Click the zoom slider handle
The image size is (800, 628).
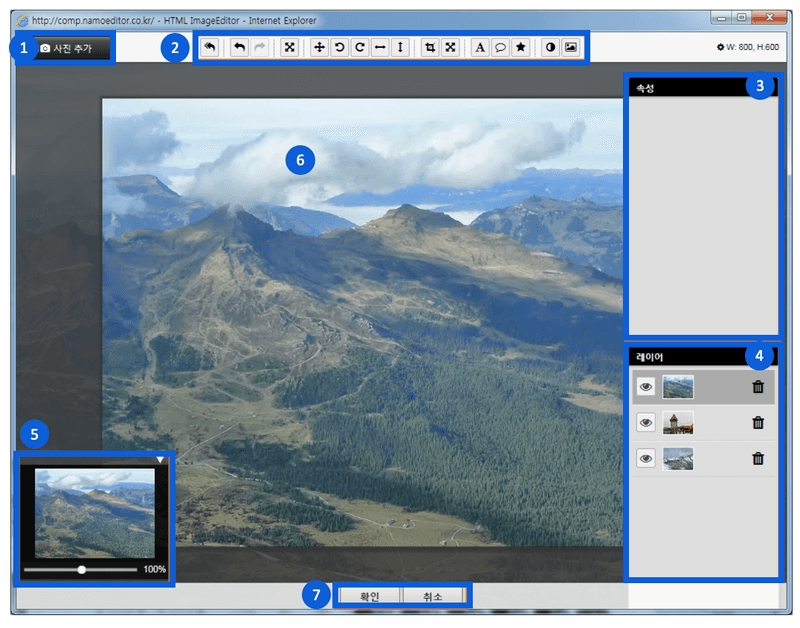pos(82,569)
